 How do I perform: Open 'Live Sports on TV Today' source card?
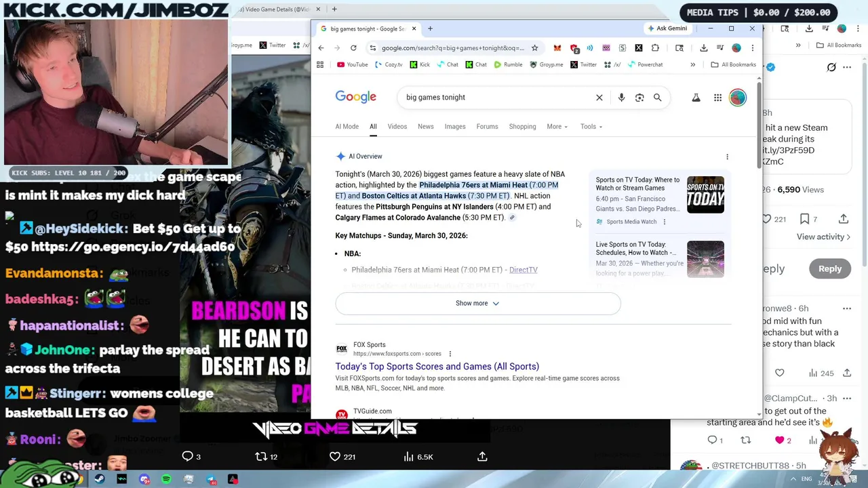tap(660, 259)
